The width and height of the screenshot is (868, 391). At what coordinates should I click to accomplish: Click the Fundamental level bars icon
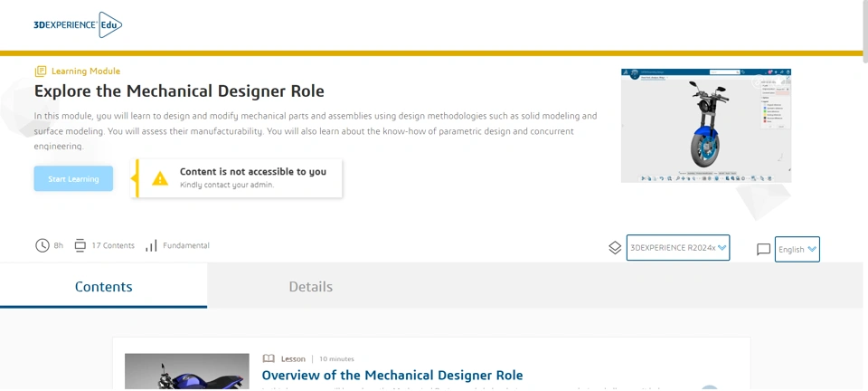coord(151,245)
